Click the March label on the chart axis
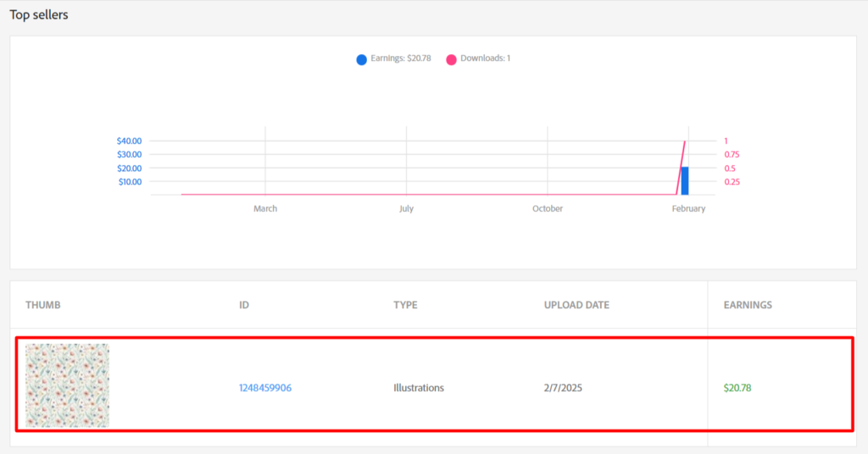Image resolution: width=868 pixels, height=454 pixels. [265, 208]
